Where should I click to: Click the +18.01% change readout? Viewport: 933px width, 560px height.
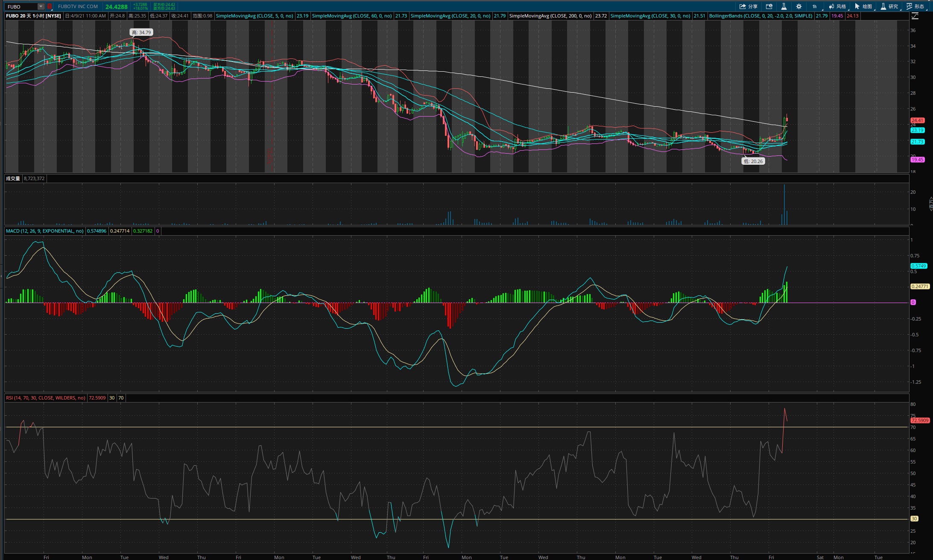tap(140, 9)
